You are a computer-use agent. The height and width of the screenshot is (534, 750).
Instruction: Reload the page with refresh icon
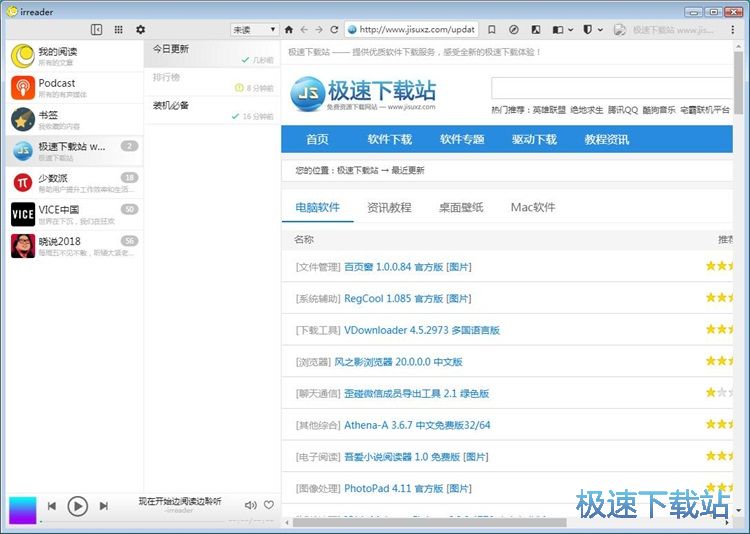coord(334,30)
